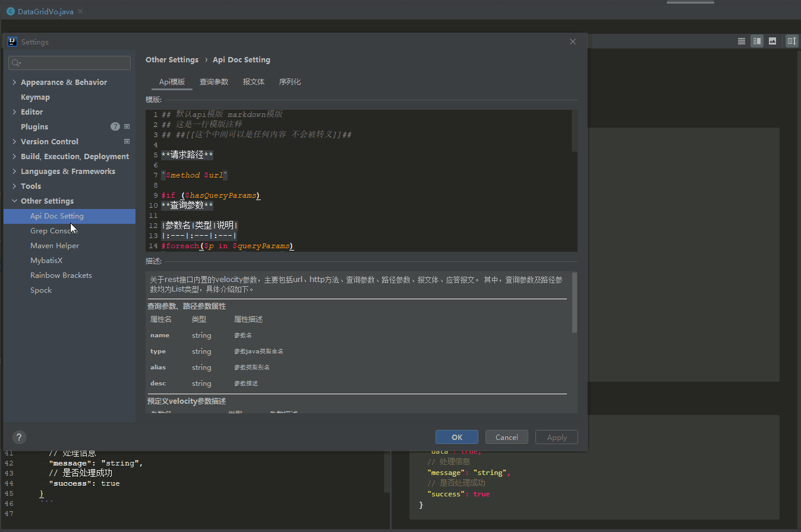
Task: Click inside the Settings search field
Action: 70,63
